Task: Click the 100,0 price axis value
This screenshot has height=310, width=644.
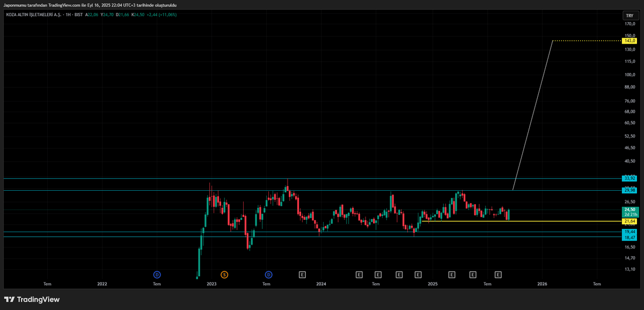Action: [x=630, y=75]
